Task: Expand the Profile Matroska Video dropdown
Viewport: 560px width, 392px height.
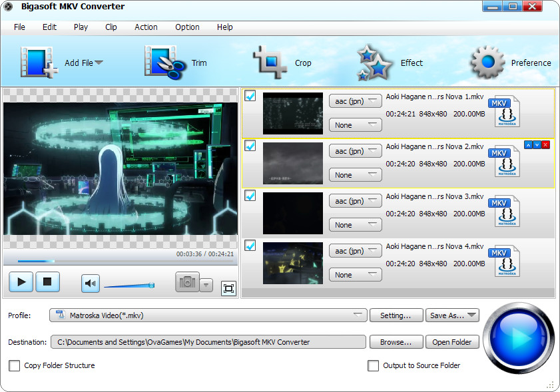Action: 208,315
